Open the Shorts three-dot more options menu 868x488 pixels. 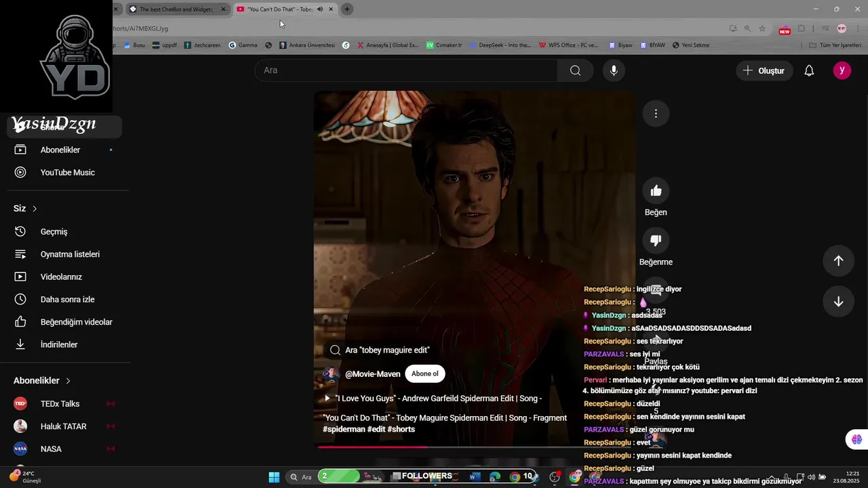point(656,113)
